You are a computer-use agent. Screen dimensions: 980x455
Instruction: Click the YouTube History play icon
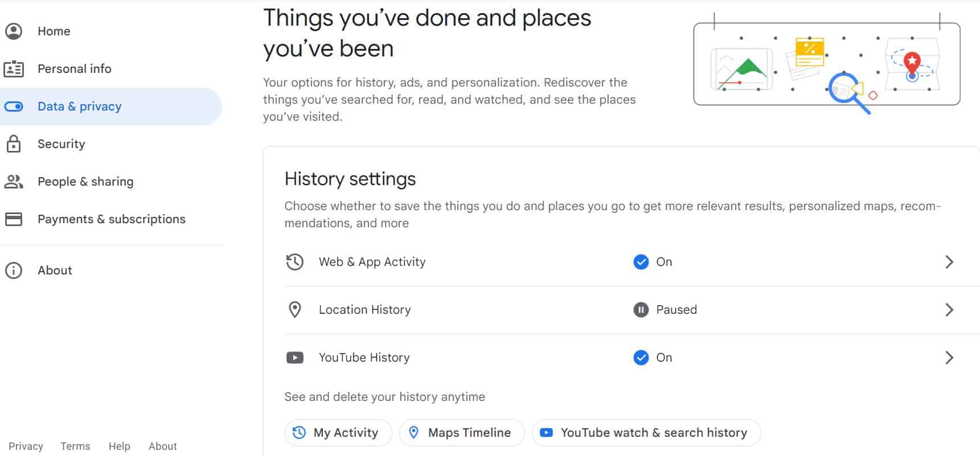295,358
